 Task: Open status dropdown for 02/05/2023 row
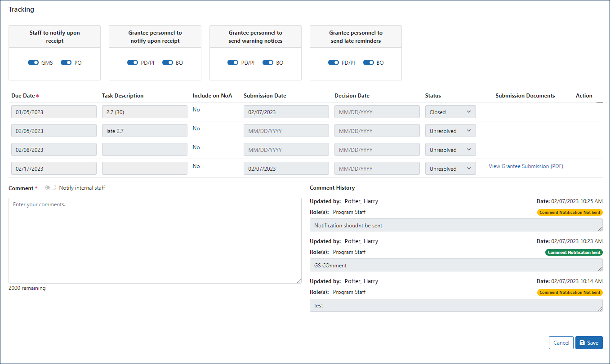pyautogui.click(x=450, y=131)
